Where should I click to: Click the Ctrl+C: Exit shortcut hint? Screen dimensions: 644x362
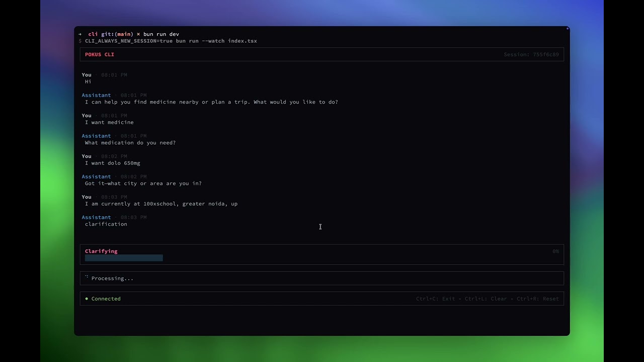[x=435, y=299]
